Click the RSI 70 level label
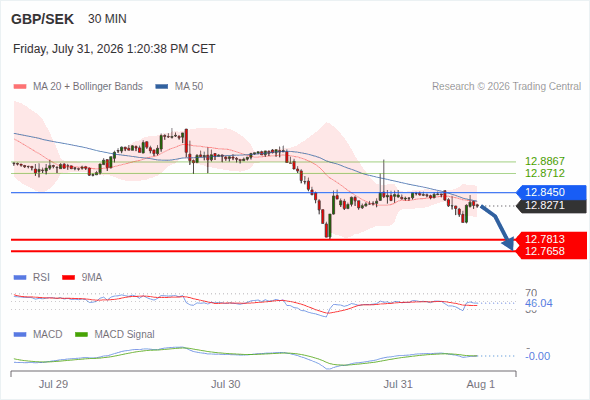Screen dimensions: 590x400 click(x=531, y=293)
